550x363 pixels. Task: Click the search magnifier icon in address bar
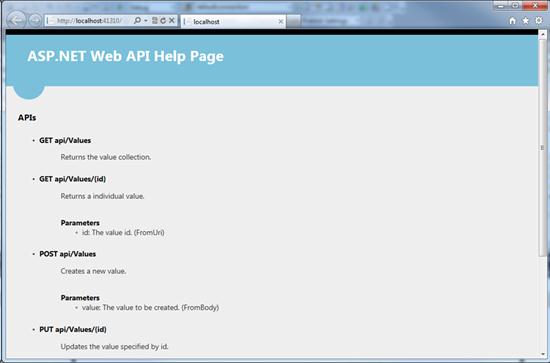pos(138,21)
